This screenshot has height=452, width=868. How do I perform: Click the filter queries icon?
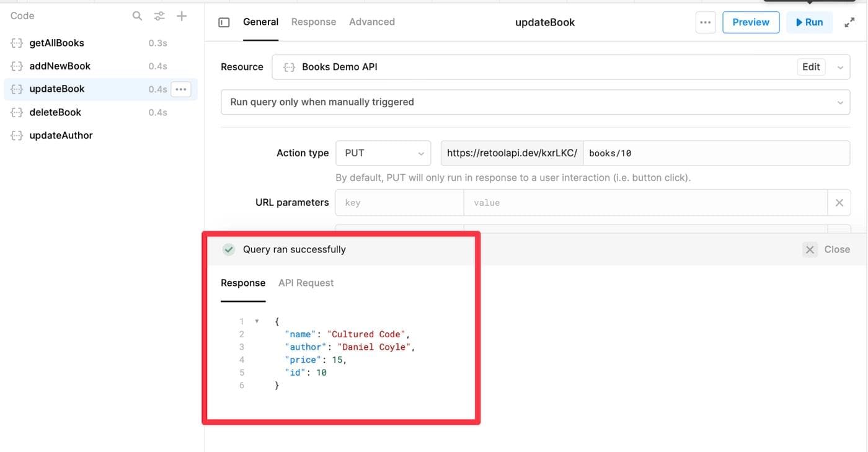(159, 15)
